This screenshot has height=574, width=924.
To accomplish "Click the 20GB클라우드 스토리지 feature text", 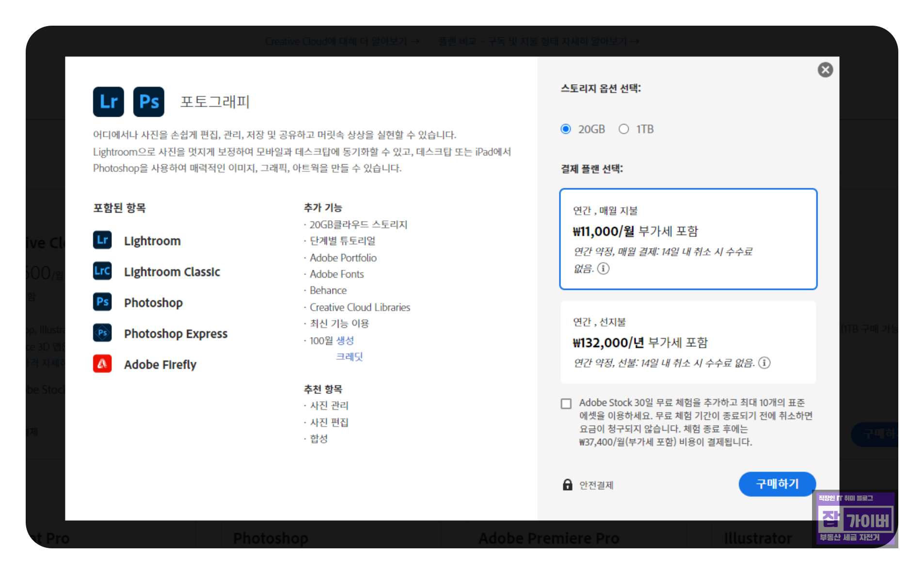I will 358,224.
